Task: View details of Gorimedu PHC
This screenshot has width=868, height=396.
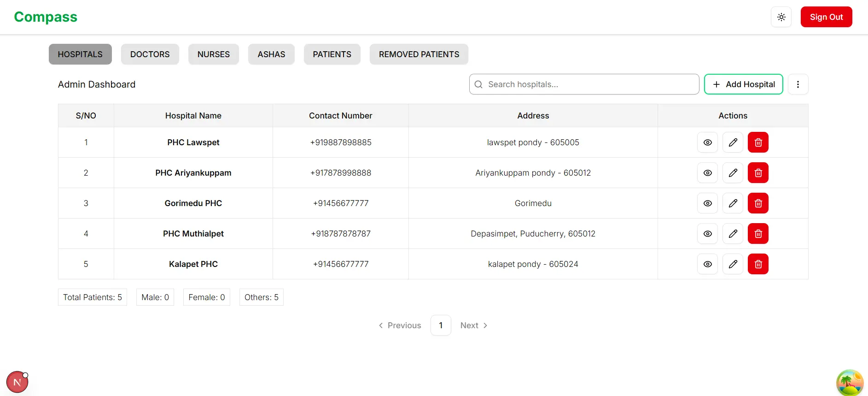Action: (708, 203)
